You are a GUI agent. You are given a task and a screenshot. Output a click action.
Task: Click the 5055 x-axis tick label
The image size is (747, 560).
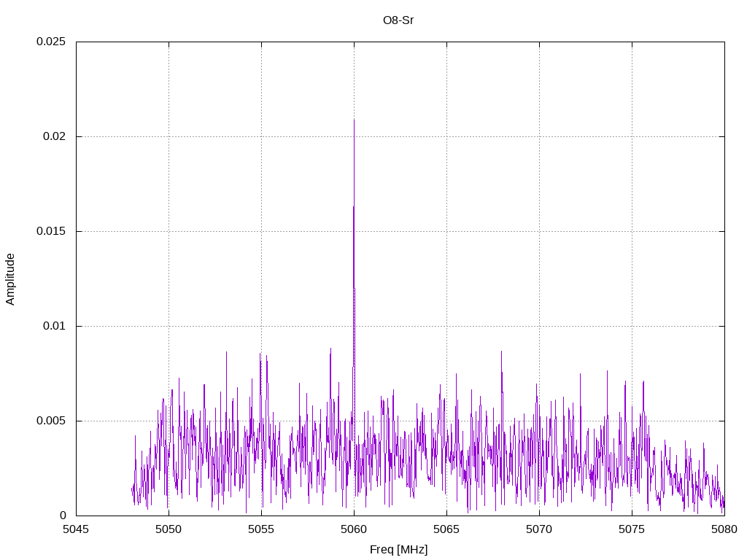(261, 529)
